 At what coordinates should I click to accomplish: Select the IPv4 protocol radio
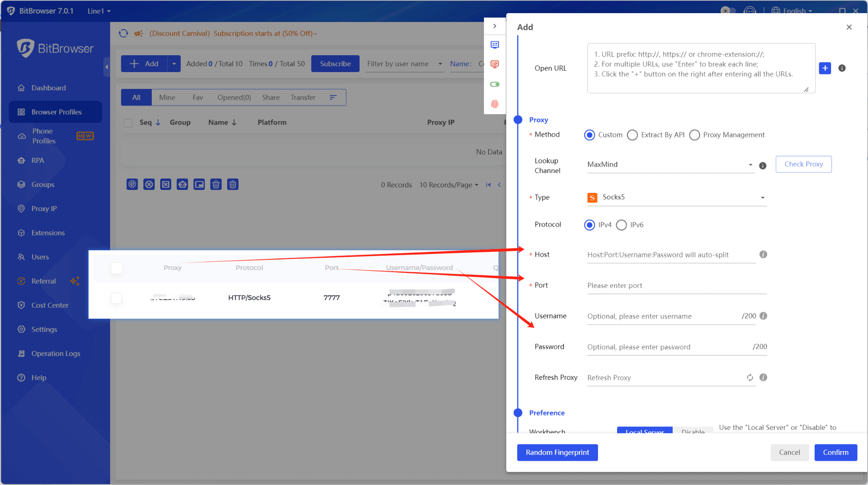590,225
